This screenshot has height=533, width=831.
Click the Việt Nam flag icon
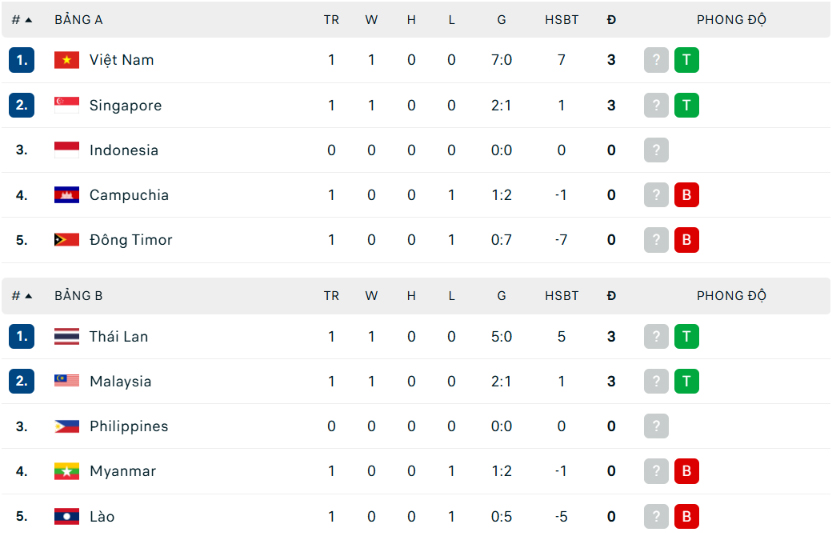66,60
